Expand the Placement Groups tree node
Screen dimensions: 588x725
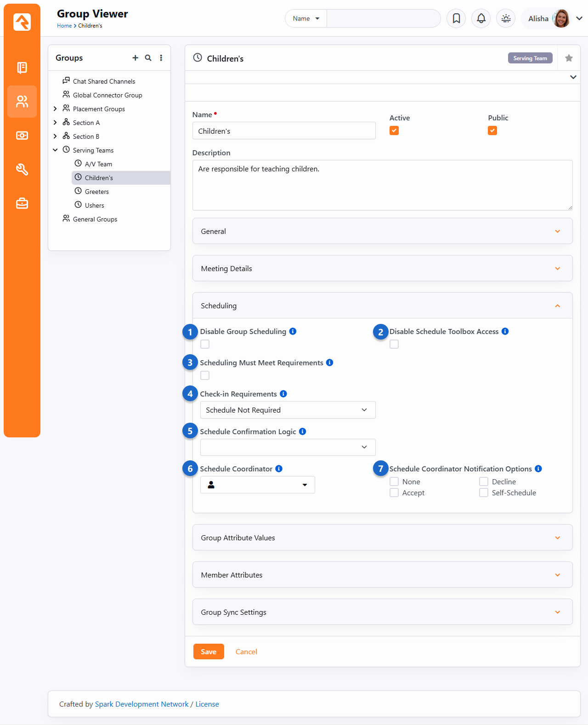pos(55,109)
